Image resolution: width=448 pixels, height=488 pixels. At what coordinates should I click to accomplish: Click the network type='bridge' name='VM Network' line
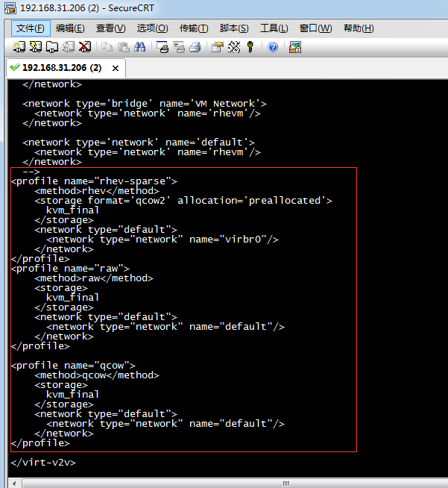coord(145,103)
